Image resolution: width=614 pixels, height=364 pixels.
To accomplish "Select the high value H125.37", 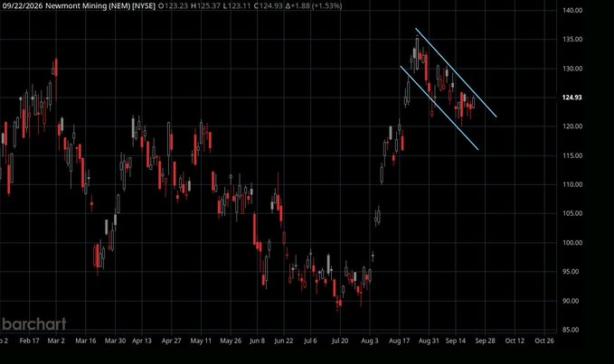I will tap(205, 5).
